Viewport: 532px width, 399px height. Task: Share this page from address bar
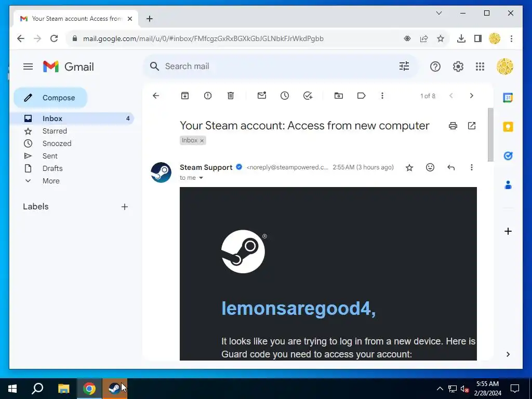click(424, 38)
